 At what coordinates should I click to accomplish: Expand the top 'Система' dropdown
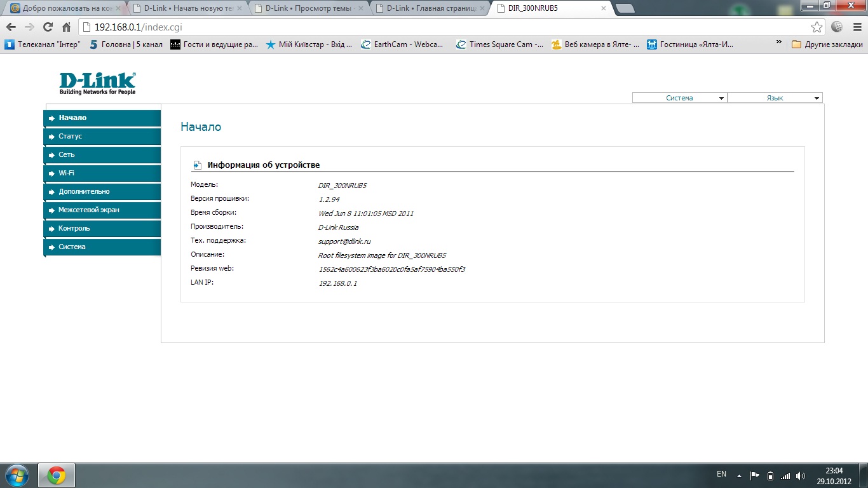(x=679, y=98)
